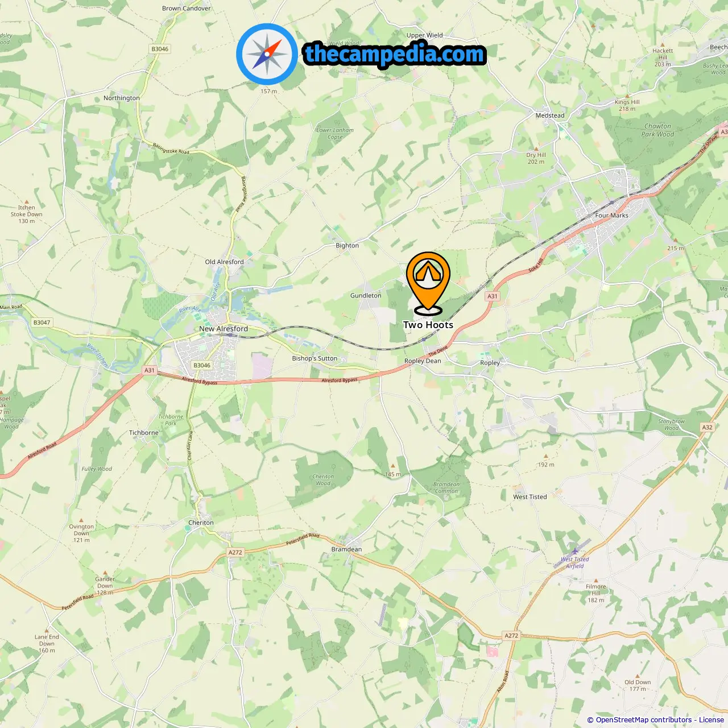Click the Dry Hill 202 m peak marker

[536, 148]
